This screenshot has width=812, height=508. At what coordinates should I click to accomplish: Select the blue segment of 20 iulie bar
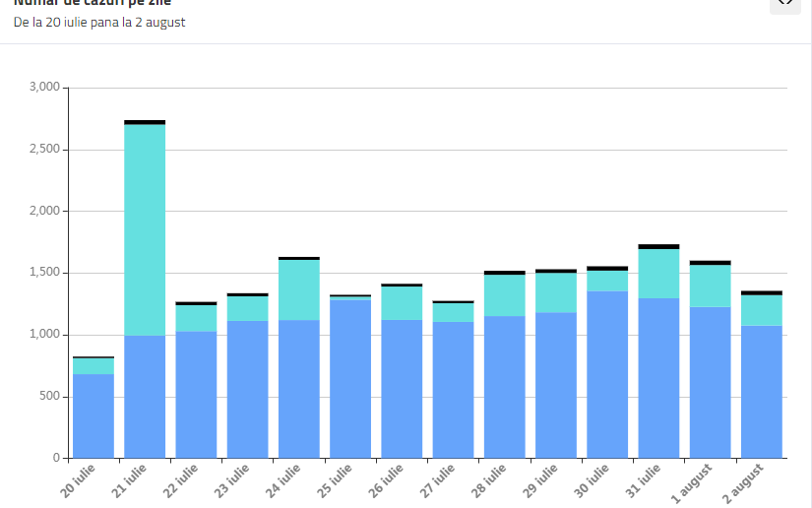94,415
